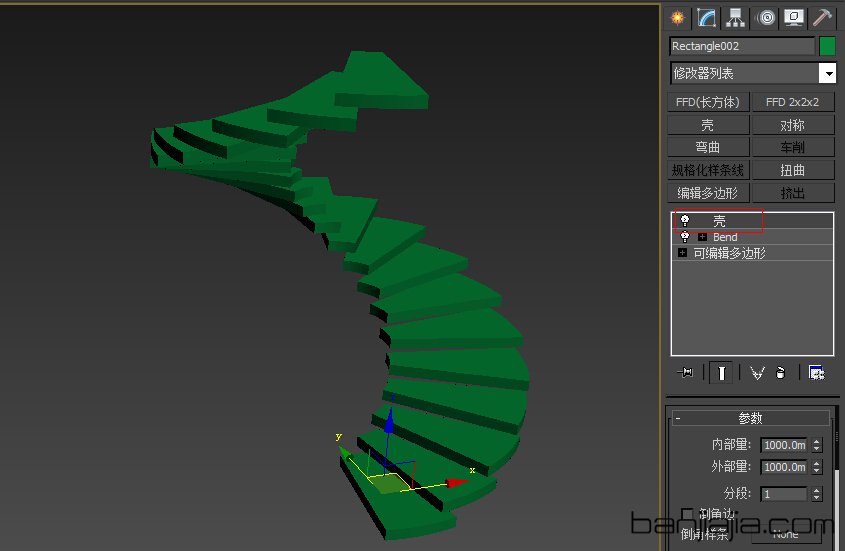
Task: Open the 修改器列表 modifier list dropdown
Action: pos(753,73)
